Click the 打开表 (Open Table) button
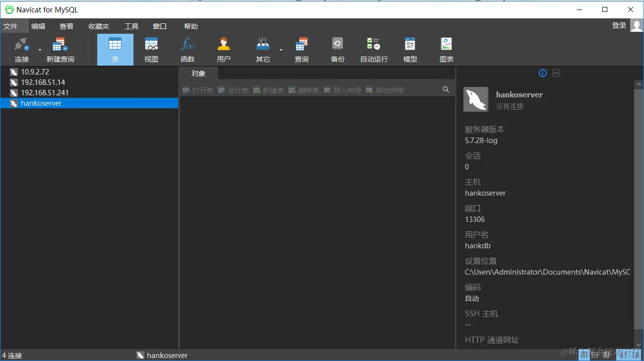Viewport: 644px width, 361px height. (x=198, y=90)
